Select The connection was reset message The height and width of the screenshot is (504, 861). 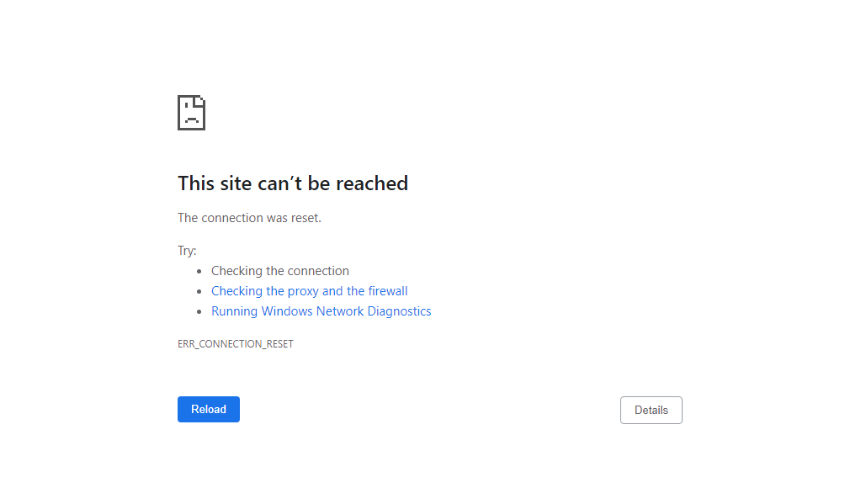pos(249,218)
